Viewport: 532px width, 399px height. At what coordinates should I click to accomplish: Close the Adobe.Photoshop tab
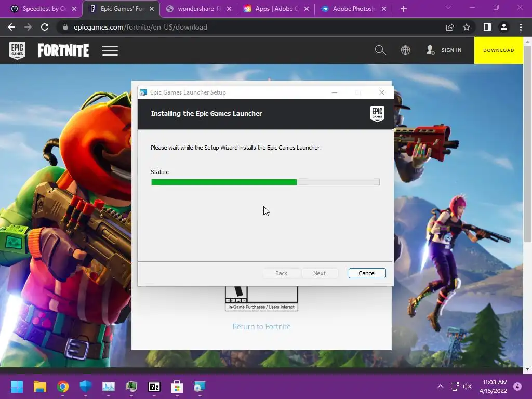coord(384,9)
